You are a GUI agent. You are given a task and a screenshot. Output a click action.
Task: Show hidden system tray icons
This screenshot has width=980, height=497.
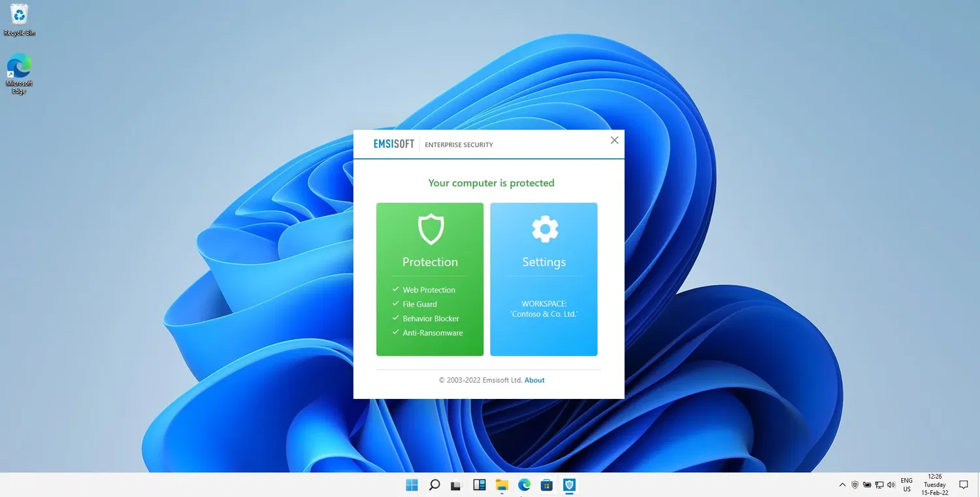pyautogui.click(x=842, y=485)
